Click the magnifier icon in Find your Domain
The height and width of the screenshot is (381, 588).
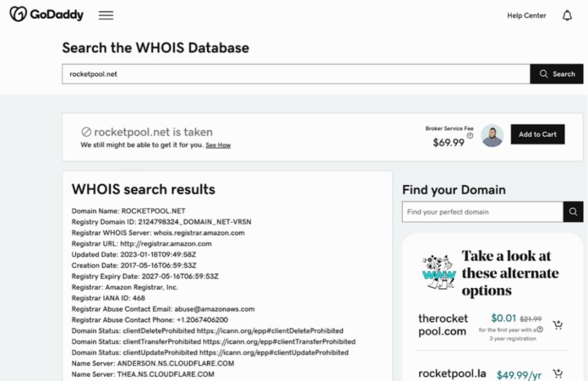[573, 212]
